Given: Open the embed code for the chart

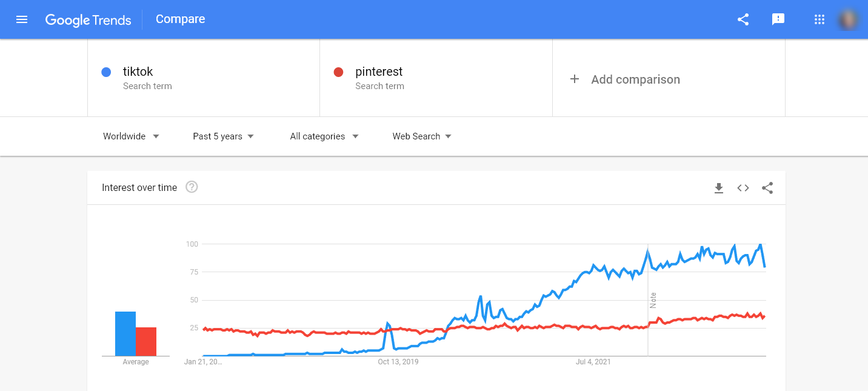Looking at the screenshot, I should [x=743, y=188].
